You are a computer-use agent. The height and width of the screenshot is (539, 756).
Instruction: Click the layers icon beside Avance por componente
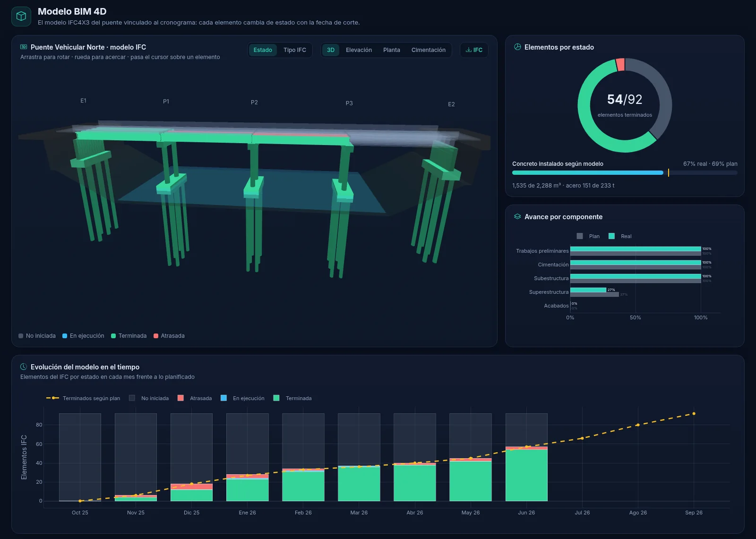point(517,216)
